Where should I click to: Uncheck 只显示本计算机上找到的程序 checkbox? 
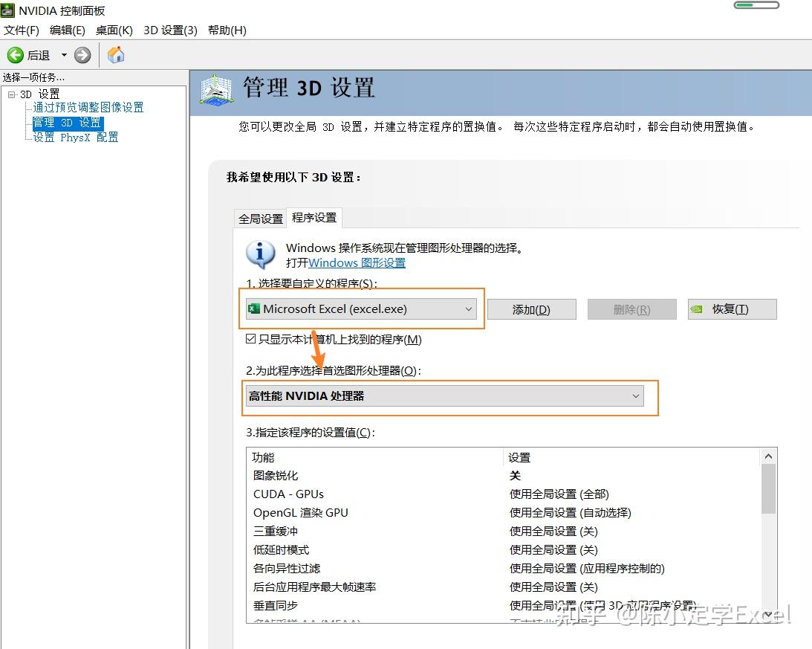click(250, 339)
